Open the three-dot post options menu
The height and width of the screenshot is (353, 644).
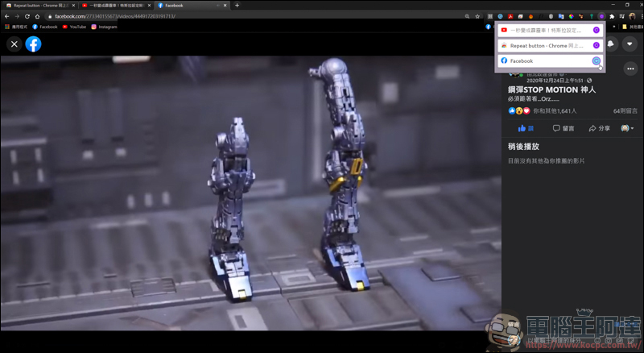point(630,69)
